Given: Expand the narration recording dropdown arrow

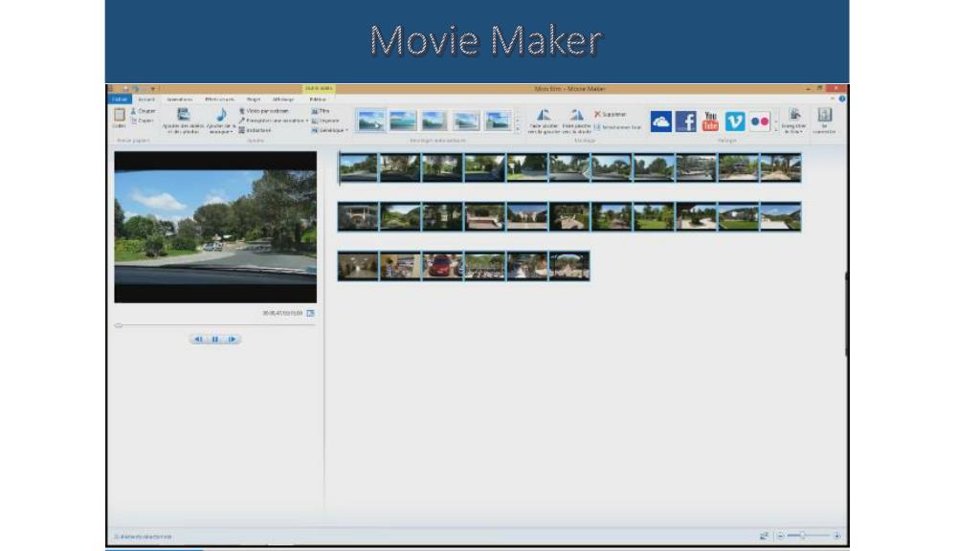Looking at the screenshot, I should point(307,121).
